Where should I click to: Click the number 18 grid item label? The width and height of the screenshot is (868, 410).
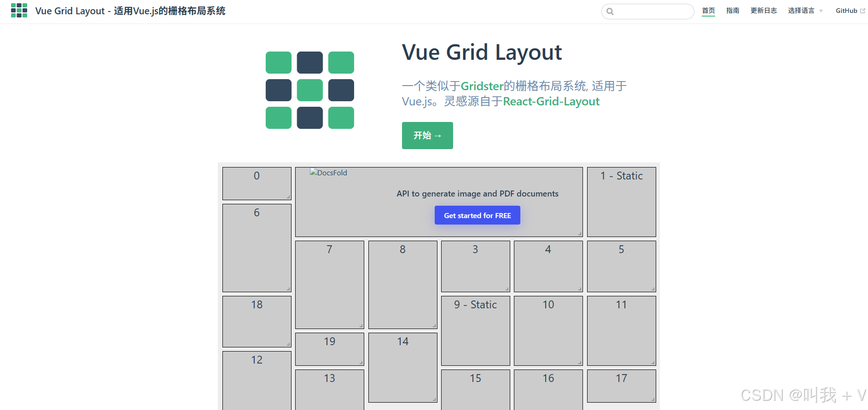pos(257,305)
